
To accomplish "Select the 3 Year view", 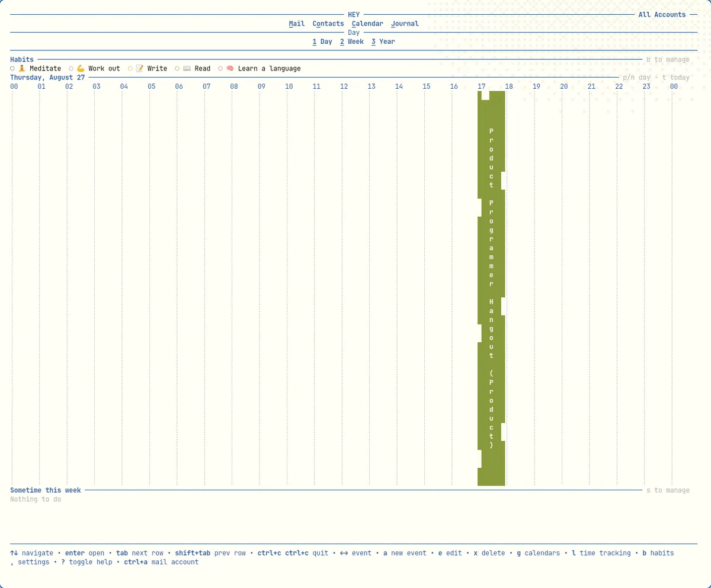I will pos(383,41).
